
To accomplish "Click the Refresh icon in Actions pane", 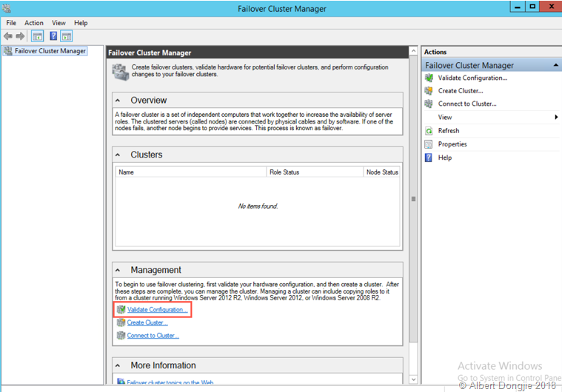I will point(429,131).
